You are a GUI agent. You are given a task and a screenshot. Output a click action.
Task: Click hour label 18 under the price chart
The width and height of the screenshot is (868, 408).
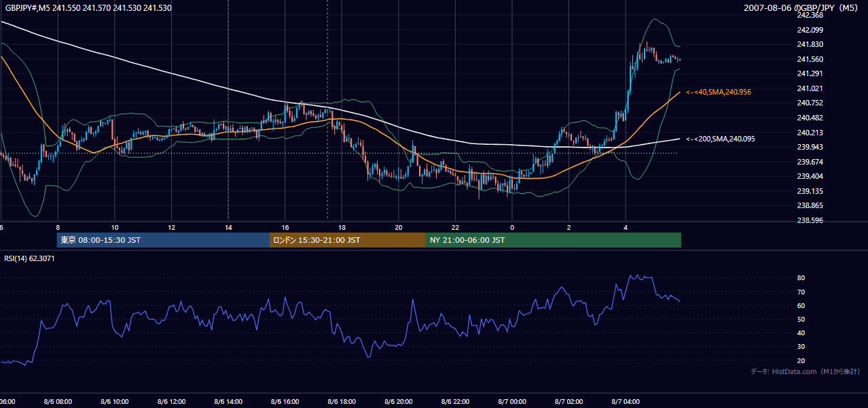click(342, 228)
